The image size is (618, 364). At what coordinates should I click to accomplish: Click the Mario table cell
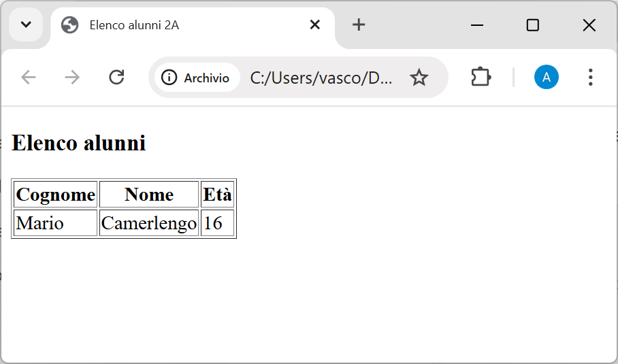click(x=56, y=223)
